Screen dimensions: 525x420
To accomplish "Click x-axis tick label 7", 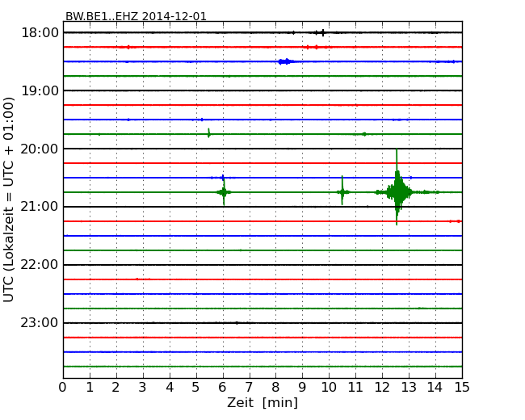I will (249, 387).
